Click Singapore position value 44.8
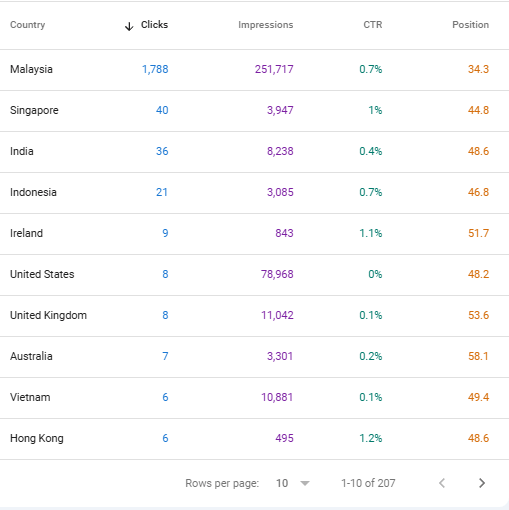Viewport: 509px width, 510px height. coord(478,110)
